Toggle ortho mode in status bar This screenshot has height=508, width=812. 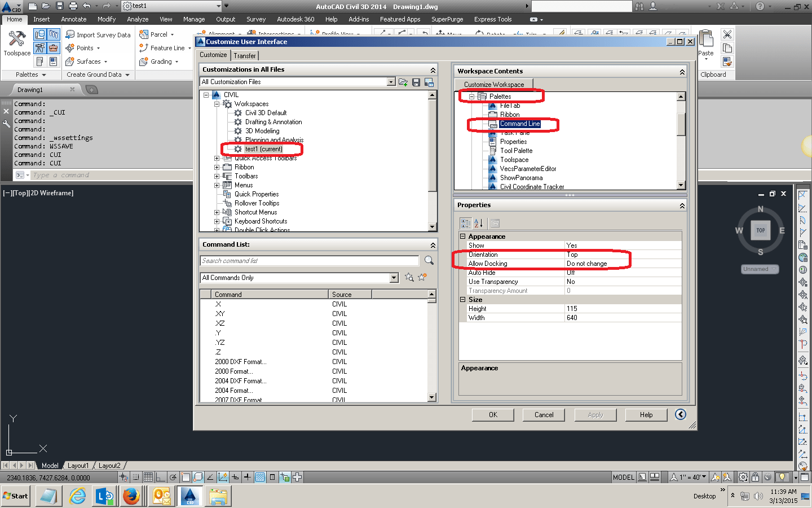pos(161,477)
